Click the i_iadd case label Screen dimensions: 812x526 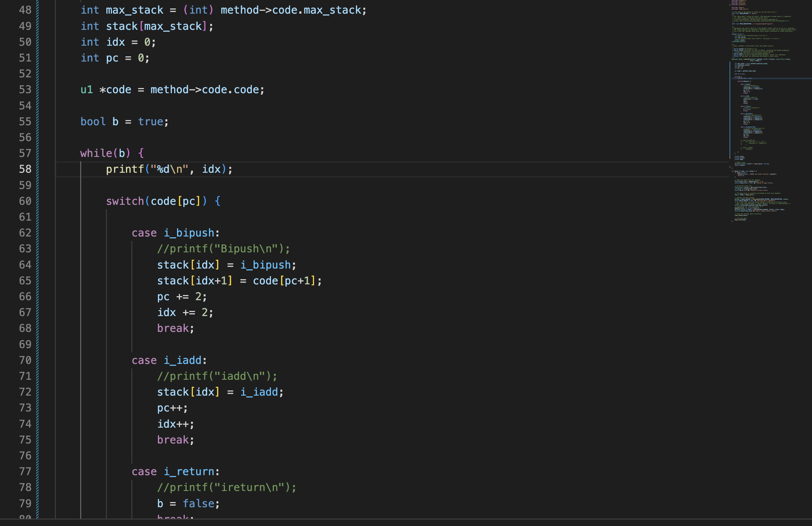tap(183, 360)
